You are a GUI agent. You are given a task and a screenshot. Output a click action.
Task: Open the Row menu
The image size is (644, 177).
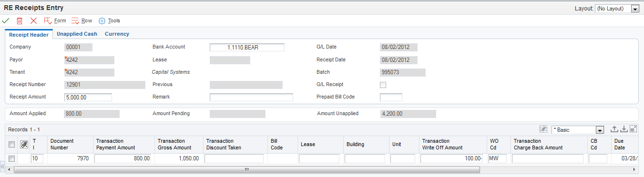click(x=82, y=21)
